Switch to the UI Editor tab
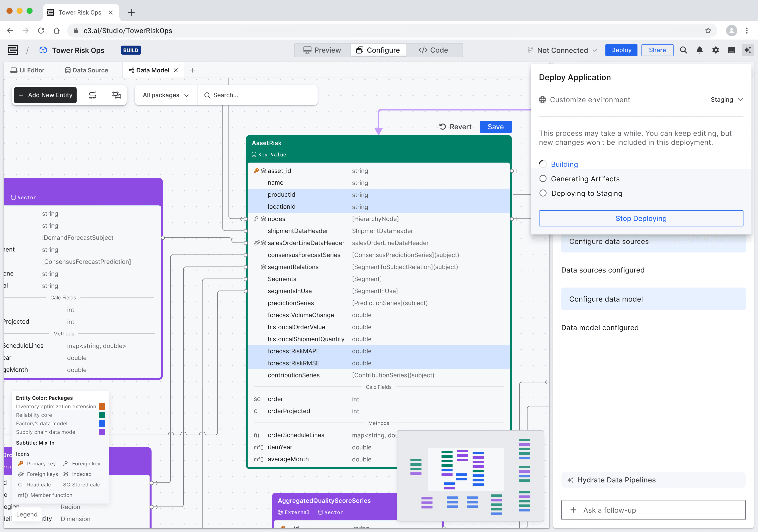This screenshot has width=758, height=532. tap(31, 70)
